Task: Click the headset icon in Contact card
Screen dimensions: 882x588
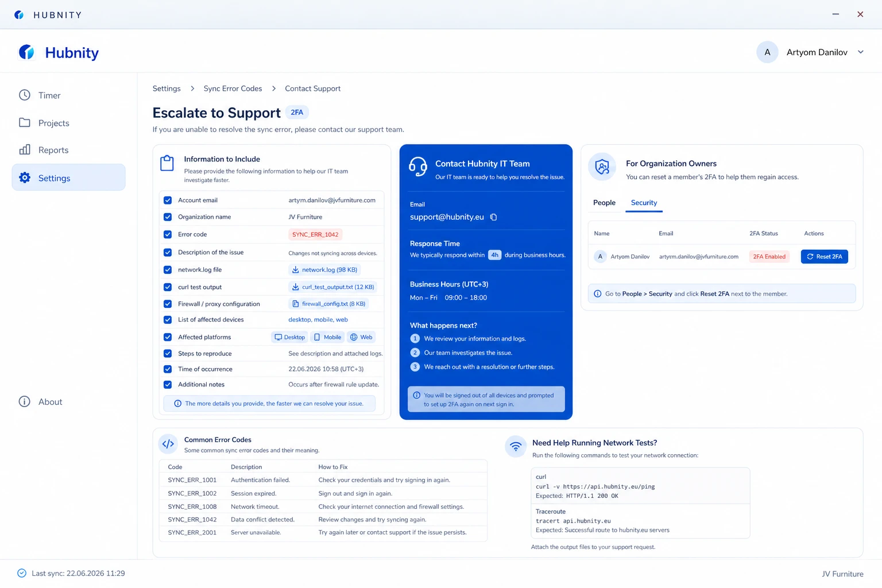Action: pos(418,167)
